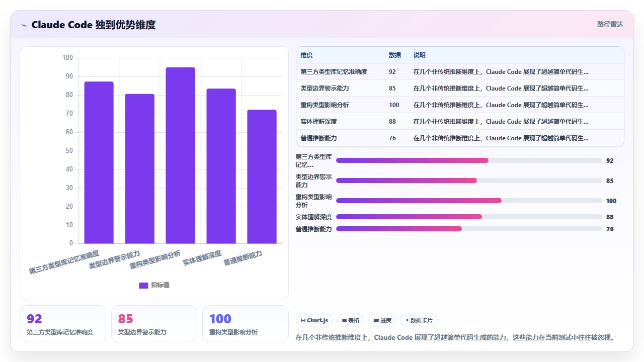Click the 第三方类型库记忆准确度 chart bar
This screenshot has width=644, height=362.
(99, 162)
